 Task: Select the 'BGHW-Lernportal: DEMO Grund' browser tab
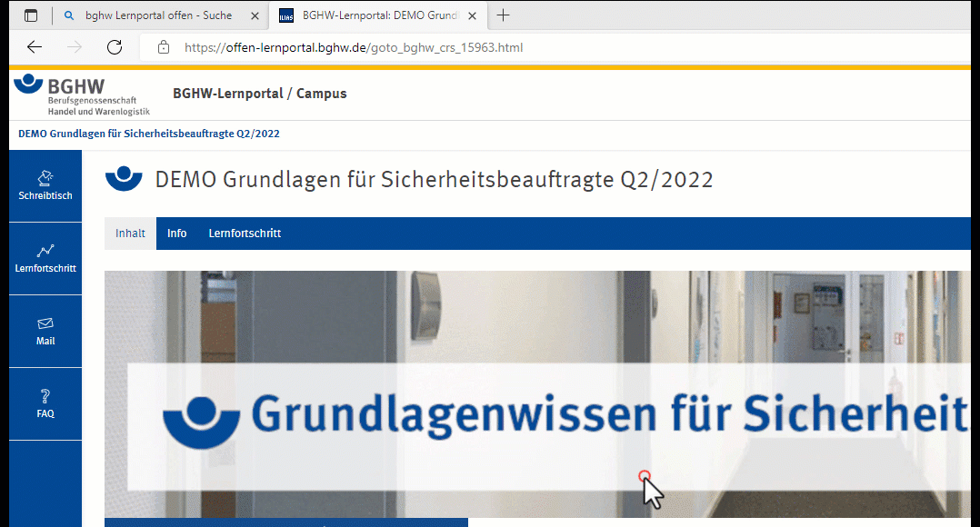tap(379, 15)
